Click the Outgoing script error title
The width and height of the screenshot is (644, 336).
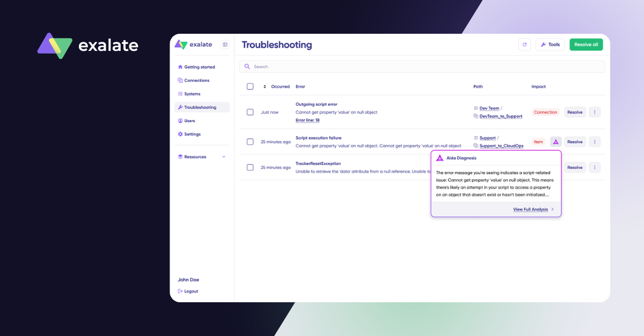316,104
